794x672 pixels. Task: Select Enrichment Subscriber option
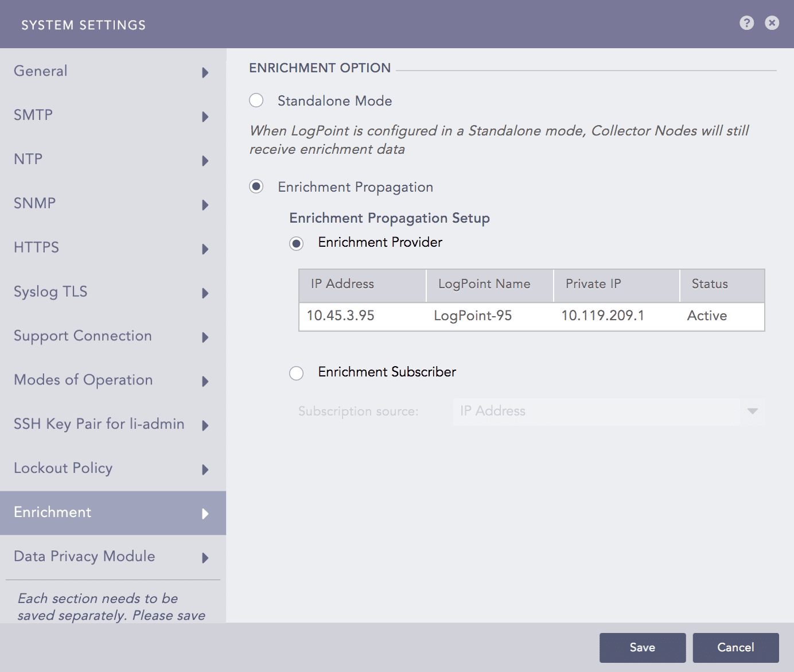(x=297, y=373)
